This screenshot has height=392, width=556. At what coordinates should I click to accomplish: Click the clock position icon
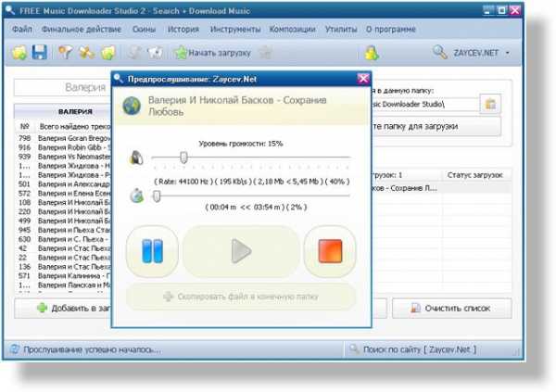point(137,196)
